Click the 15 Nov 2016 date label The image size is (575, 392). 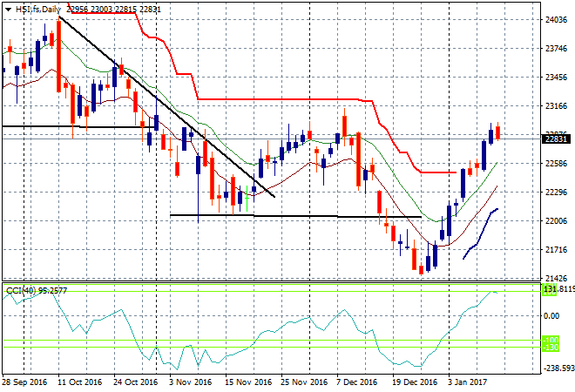(x=248, y=382)
